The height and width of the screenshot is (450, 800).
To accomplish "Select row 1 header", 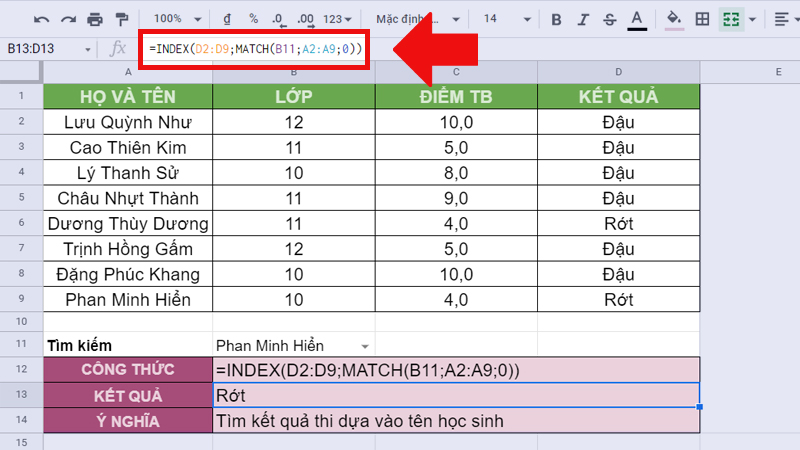I will click(x=21, y=96).
